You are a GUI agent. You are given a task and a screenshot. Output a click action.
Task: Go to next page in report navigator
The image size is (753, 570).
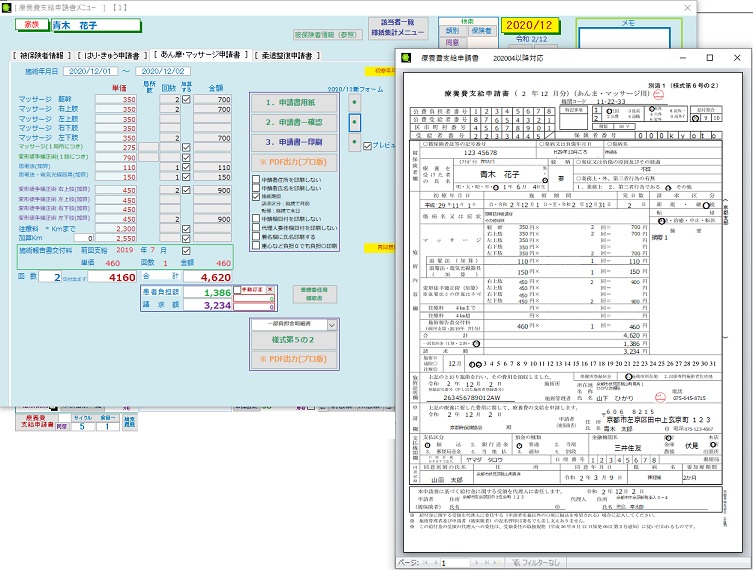[x=476, y=562]
